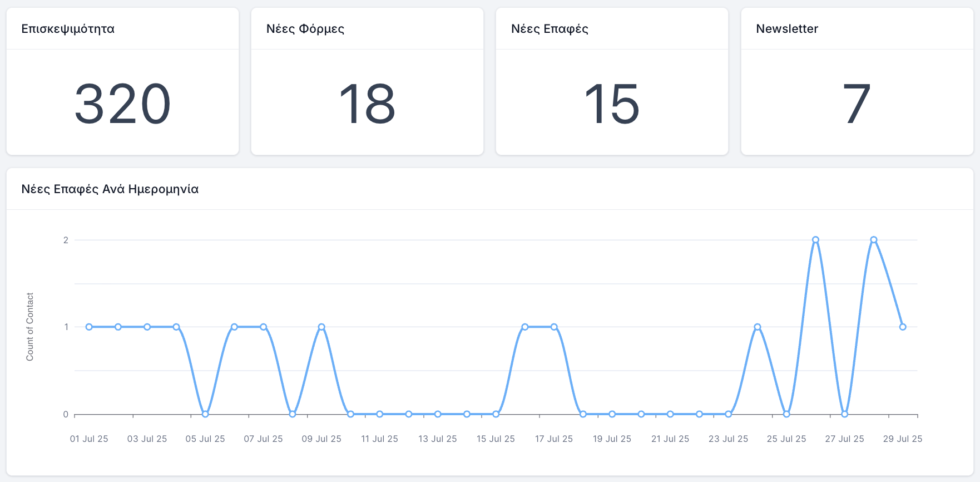Select the Νέες Φόρμες card heading
This screenshot has width=980, height=482.
[x=305, y=29]
